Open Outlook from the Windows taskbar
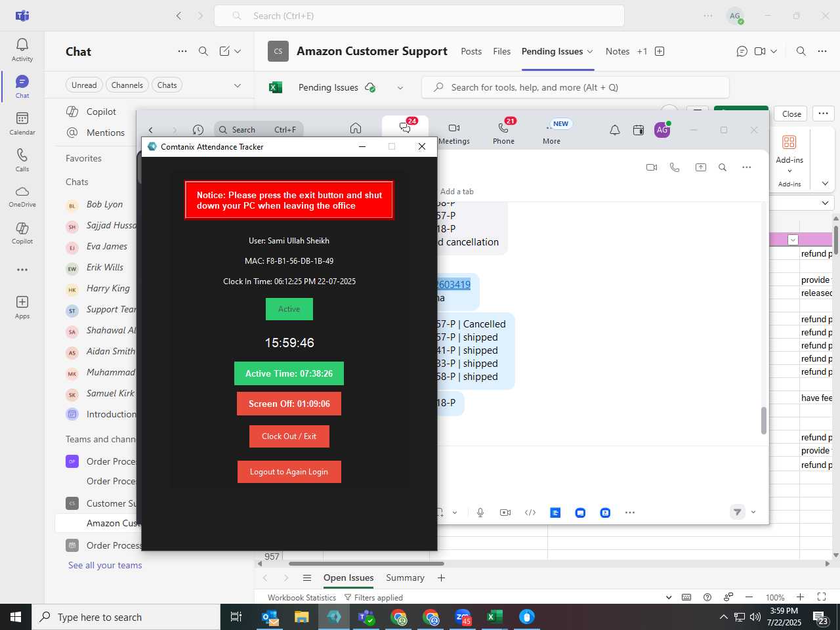The width and height of the screenshot is (840, 630). point(270,617)
